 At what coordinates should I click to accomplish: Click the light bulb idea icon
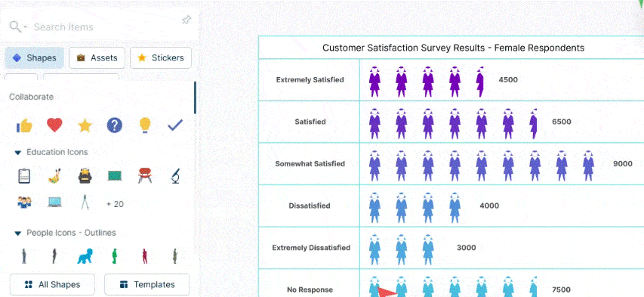point(145,125)
